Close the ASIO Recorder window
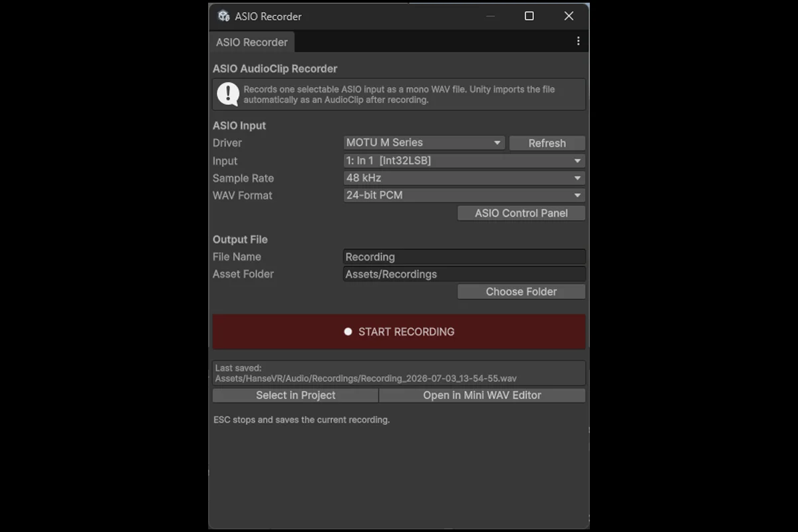The image size is (798, 532). [x=569, y=16]
